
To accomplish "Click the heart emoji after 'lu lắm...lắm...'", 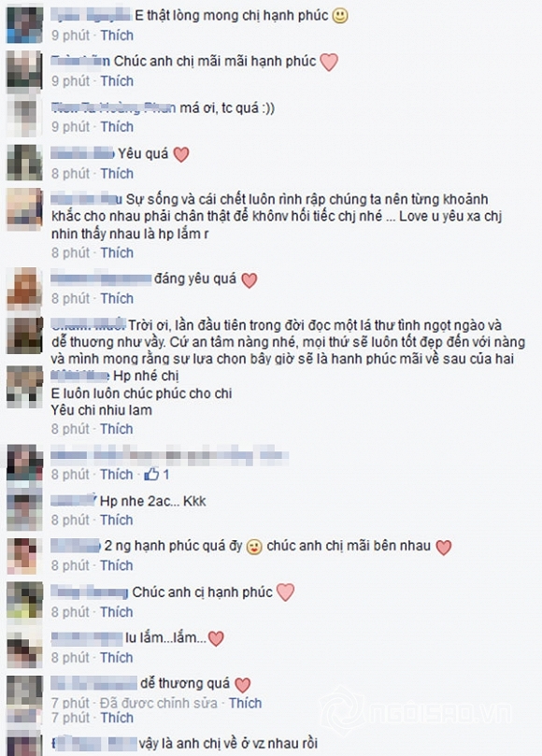I will 216,639.
